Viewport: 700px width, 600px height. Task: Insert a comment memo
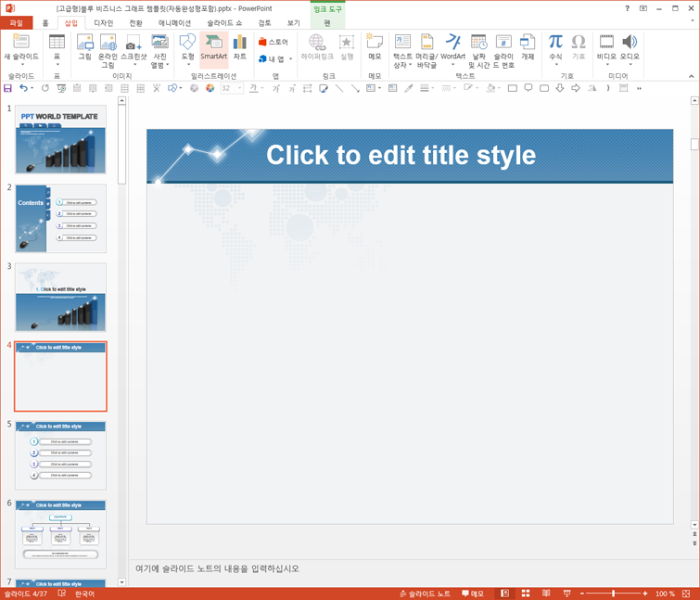pos(375,47)
